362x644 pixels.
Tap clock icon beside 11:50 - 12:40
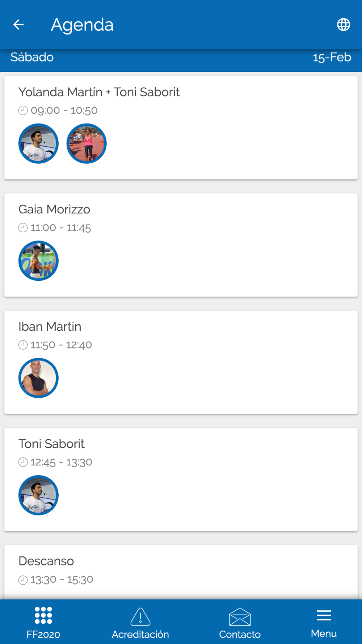[x=23, y=345]
